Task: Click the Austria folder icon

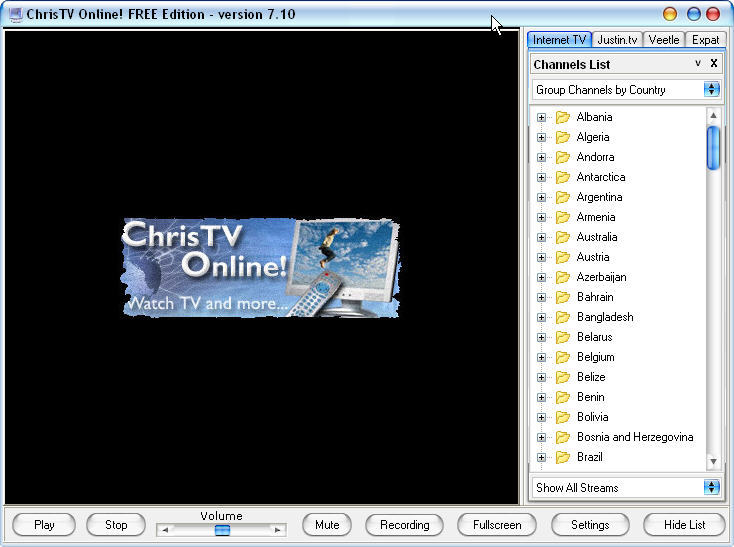Action: tap(563, 257)
